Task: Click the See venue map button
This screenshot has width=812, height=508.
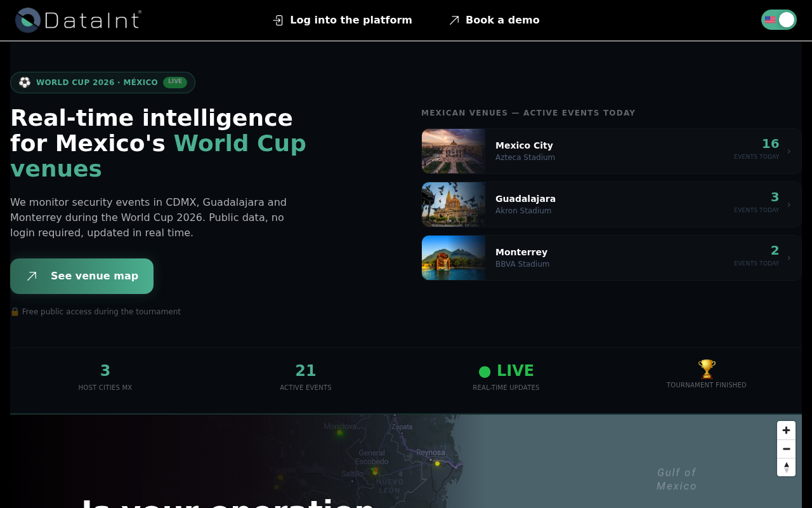Action: point(82,276)
